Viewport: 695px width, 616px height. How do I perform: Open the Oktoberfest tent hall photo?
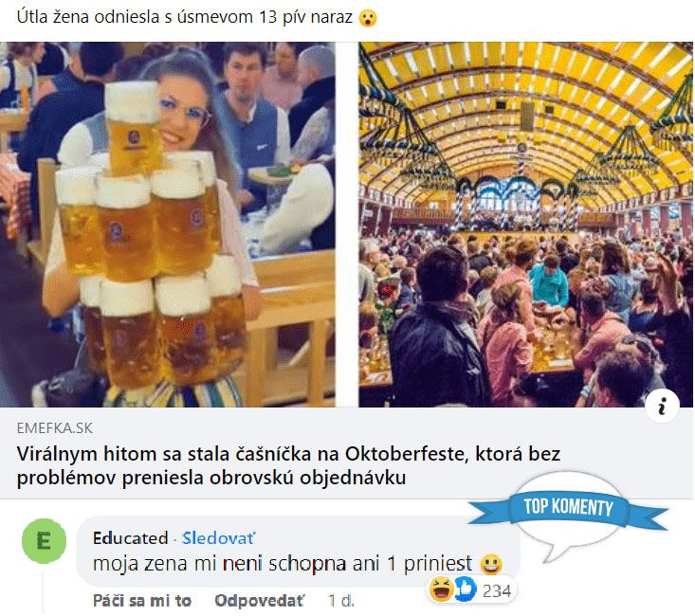tap(525, 225)
